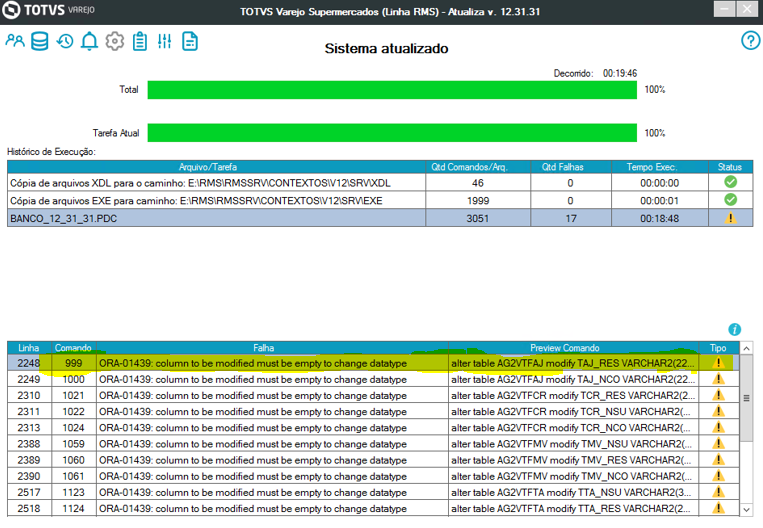Click the Tempo Exec. column header
This screenshot has width=763, height=528.
pos(659,167)
